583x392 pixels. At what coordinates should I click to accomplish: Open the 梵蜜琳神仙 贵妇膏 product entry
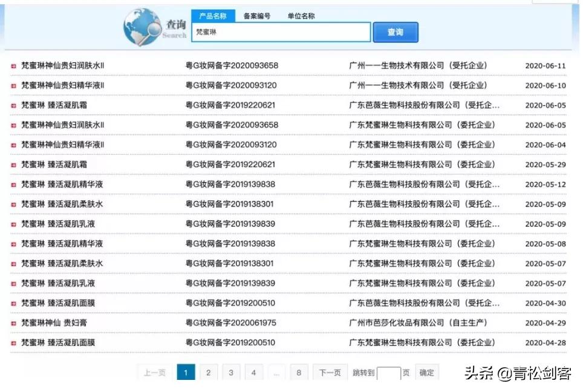(54, 323)
